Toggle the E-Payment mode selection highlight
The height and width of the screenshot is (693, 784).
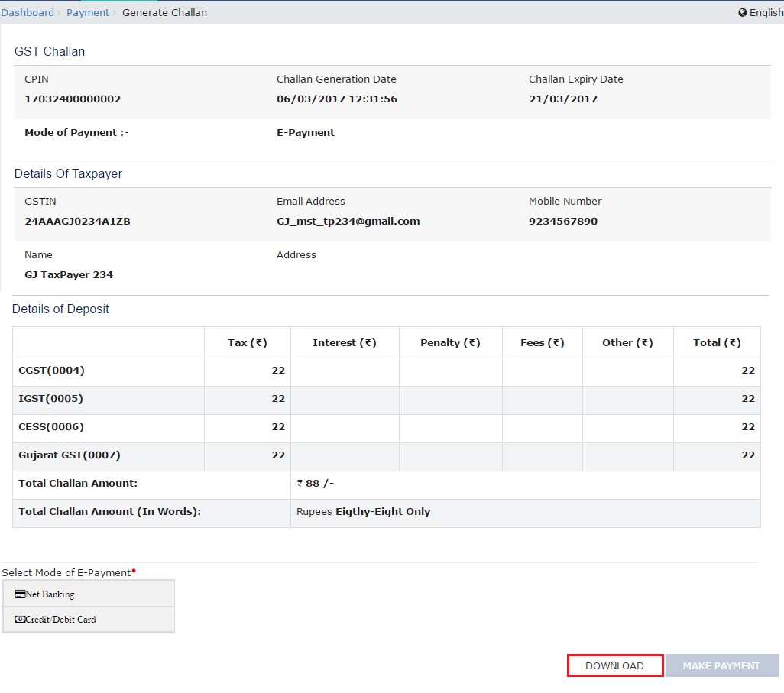88,593
